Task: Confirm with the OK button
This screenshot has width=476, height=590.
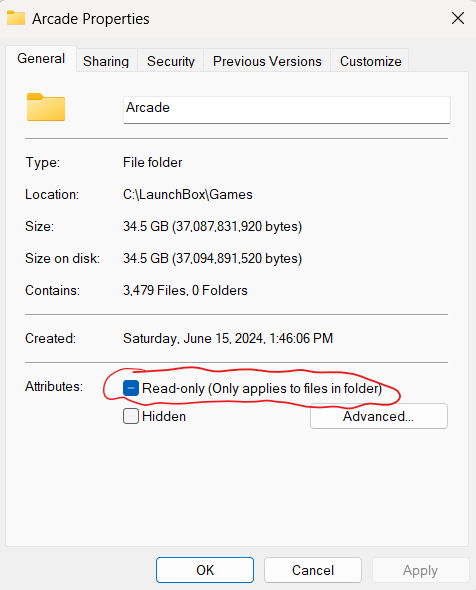Action: pyautogui.click(x=205, y=570)
